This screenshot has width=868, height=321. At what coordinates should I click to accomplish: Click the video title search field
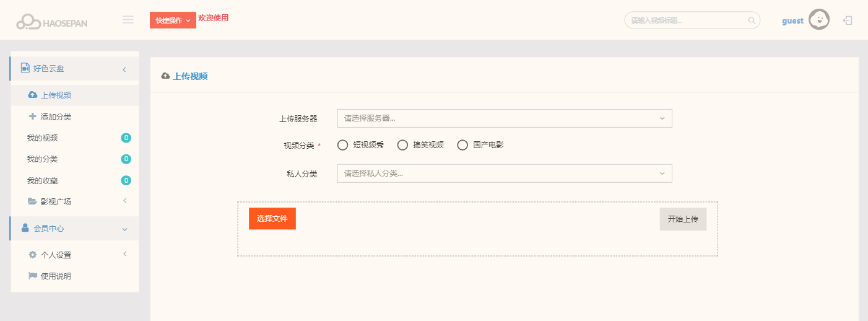(x=686, y=20)
